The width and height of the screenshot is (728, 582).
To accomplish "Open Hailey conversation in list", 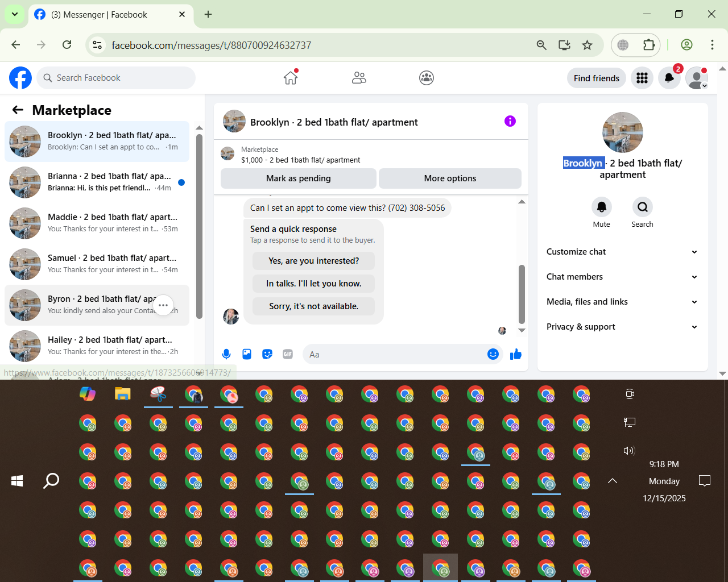I will tap(97, 346).
